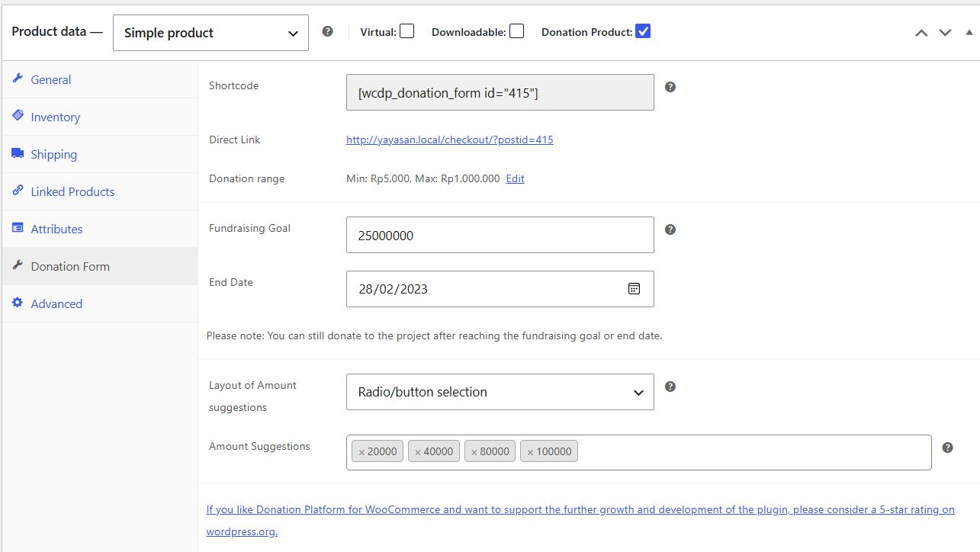This screenshot has height=552, width=980.
Task: Click the Linked Products chain icon
Action: (18, 191)
